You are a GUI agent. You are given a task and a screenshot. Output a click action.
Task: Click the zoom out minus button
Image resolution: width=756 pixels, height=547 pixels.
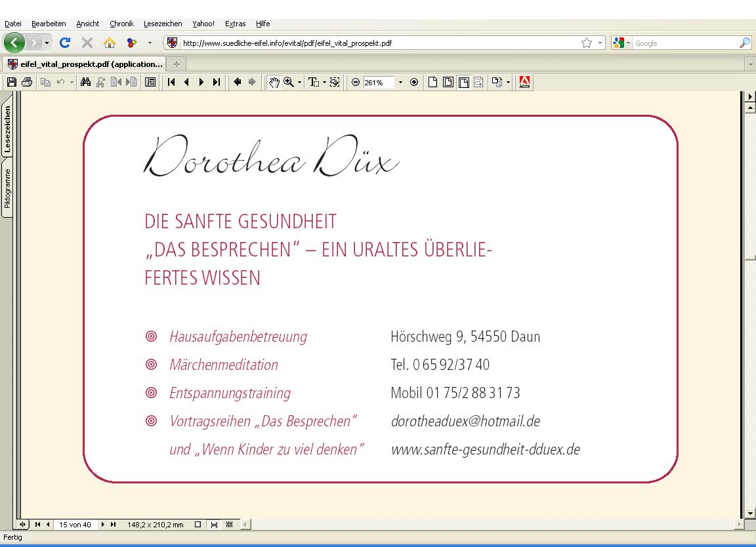coord(356,82)
